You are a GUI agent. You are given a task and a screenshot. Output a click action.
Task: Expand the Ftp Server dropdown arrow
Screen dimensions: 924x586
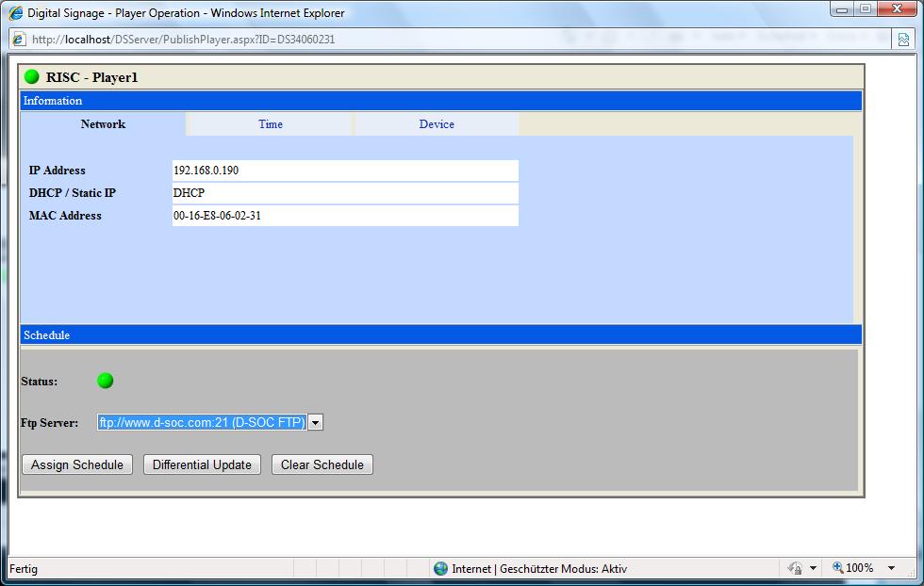click(316, 422)
